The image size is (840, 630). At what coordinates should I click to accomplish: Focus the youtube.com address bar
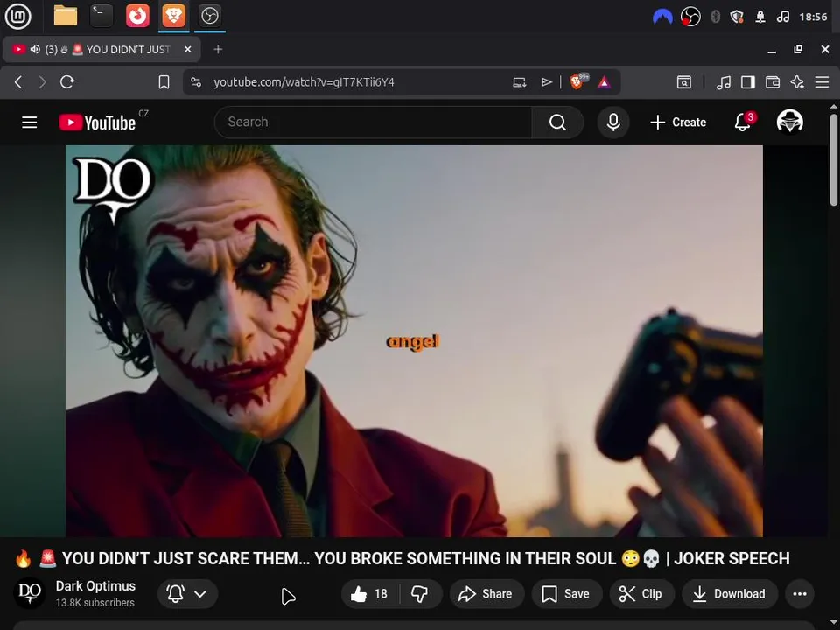[304, 82]
